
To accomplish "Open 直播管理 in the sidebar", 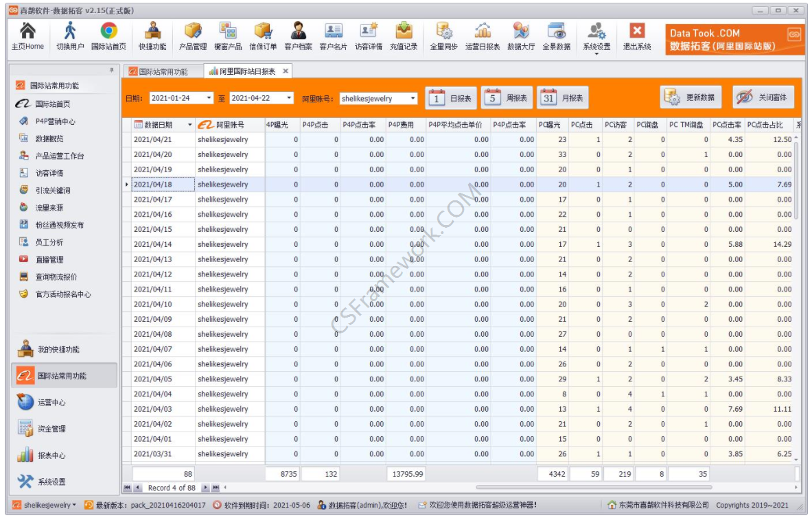I will (x=41, y=259).
